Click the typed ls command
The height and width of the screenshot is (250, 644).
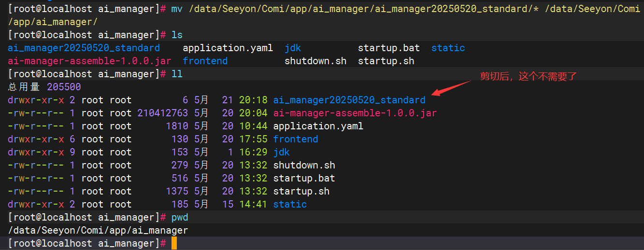pos(177,35)
